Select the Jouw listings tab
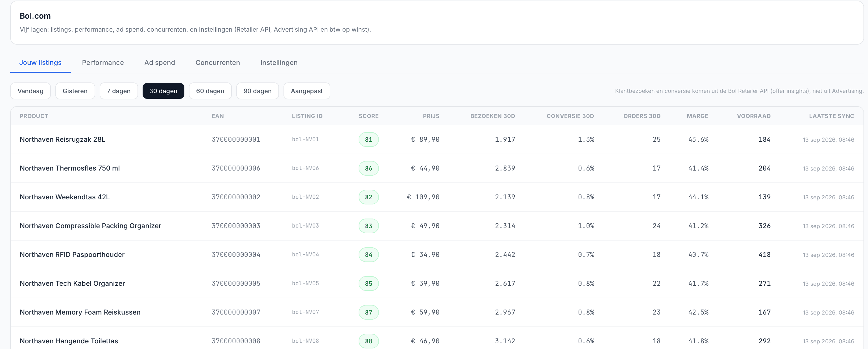This screenshot has height=349, width=868. [40, 63]
